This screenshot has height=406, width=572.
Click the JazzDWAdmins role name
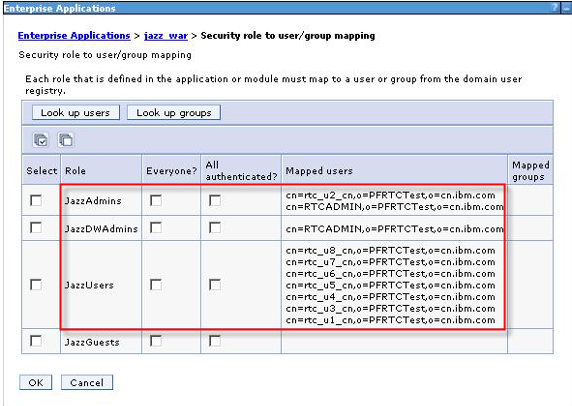(x=101, y=229)
